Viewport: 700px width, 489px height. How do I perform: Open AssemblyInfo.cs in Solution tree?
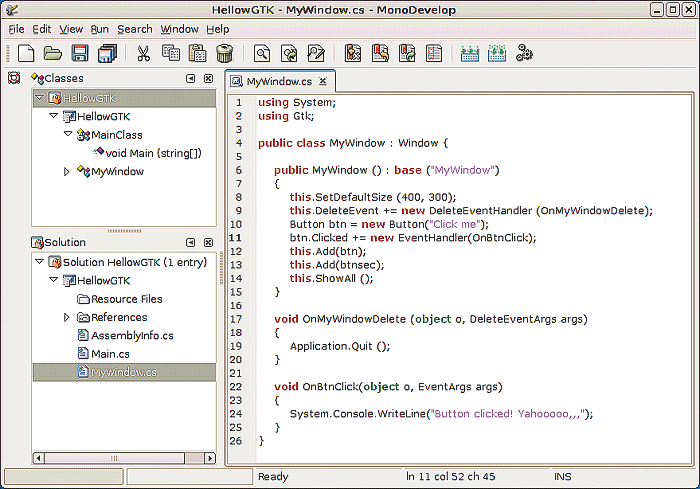tap(132, 335)
